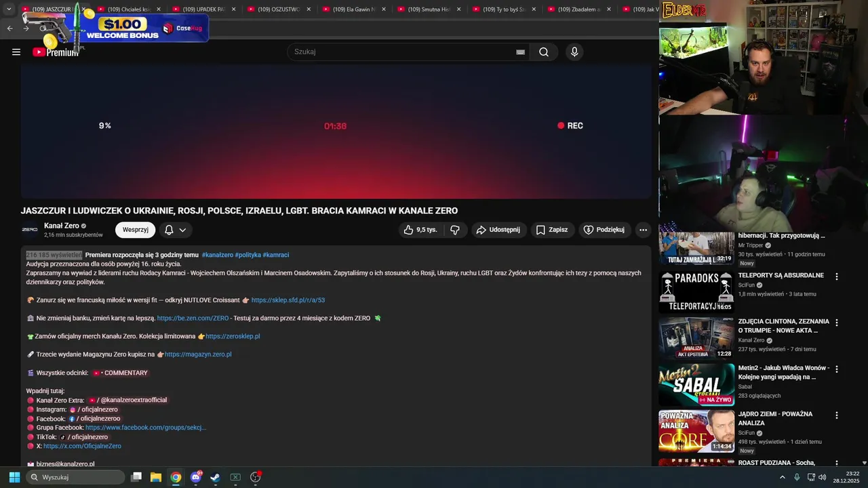Open the ZDJĘCIA CLINTONA video thumbnail
Viewport: 868px width, 488px height.
[x=696, y=338]
